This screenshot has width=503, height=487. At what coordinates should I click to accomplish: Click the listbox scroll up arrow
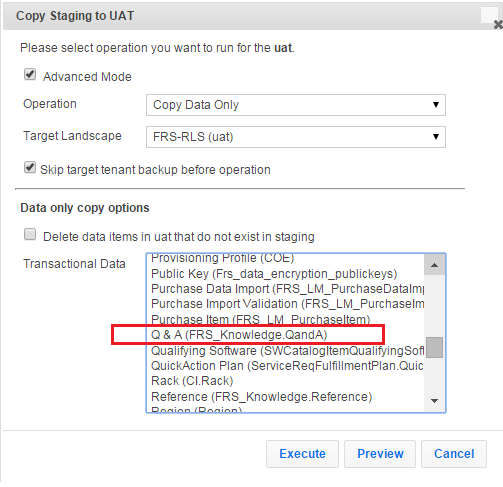pyautogui.click(x=434, y=265)
